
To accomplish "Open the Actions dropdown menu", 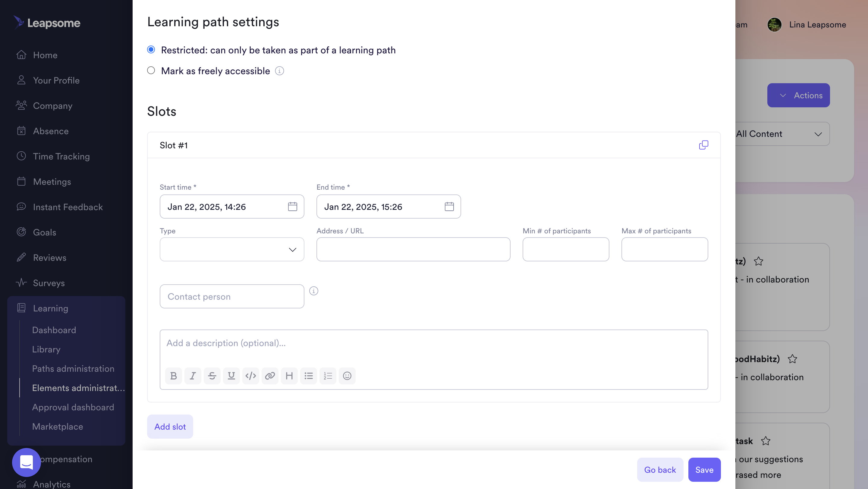I will tap(799, 95).
